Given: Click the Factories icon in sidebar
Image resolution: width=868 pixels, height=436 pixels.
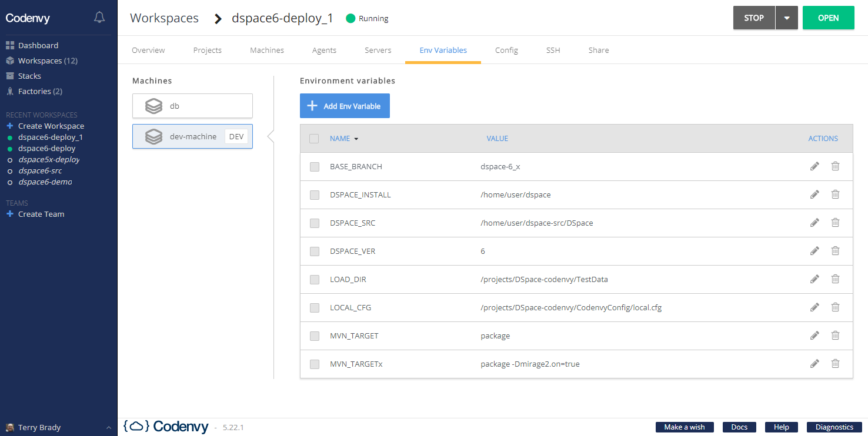Looking at the screenshot, I should 10,91.
